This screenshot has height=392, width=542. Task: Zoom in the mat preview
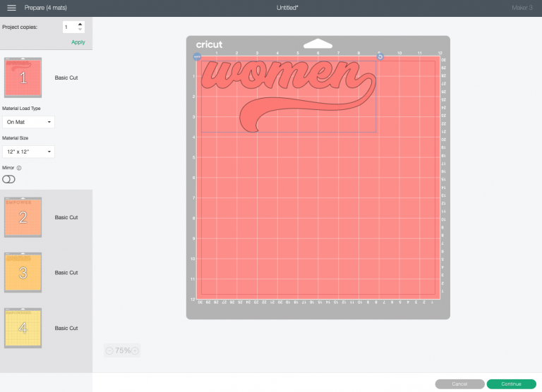135,350
